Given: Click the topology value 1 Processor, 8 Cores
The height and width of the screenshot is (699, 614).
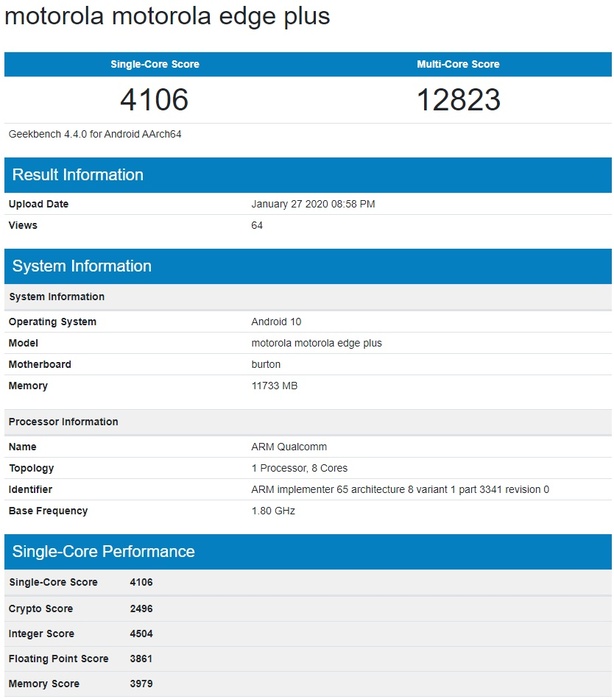Looking at the screenshot, I should point(299,468).
